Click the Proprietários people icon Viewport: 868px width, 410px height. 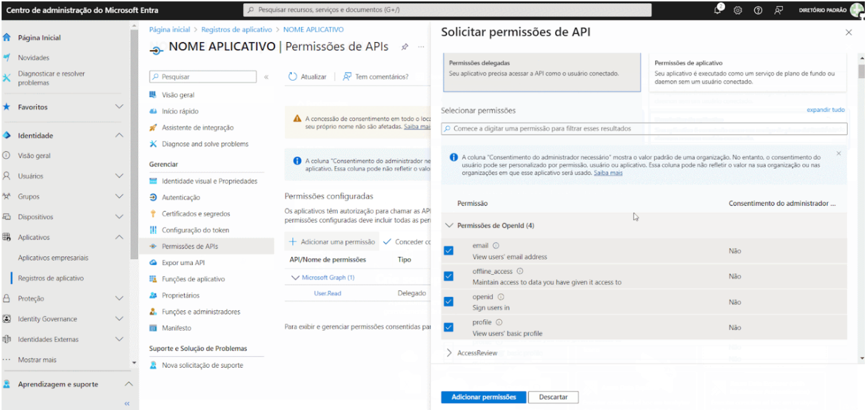(153, 295)
